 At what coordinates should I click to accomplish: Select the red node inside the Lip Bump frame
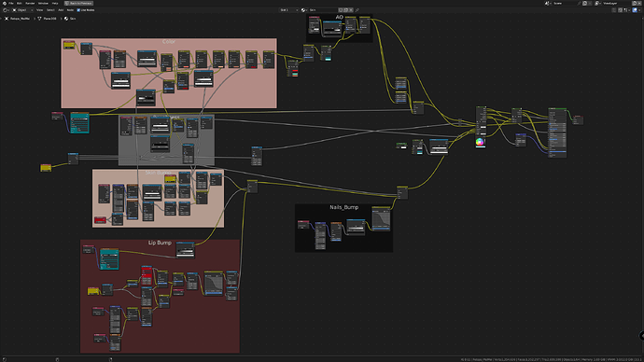click(147, 275)
